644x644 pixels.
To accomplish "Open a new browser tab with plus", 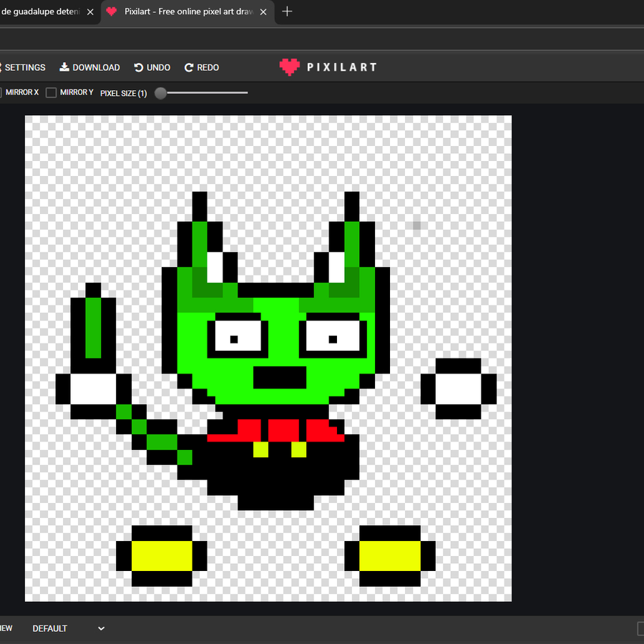I will click(x=287, y=11).
